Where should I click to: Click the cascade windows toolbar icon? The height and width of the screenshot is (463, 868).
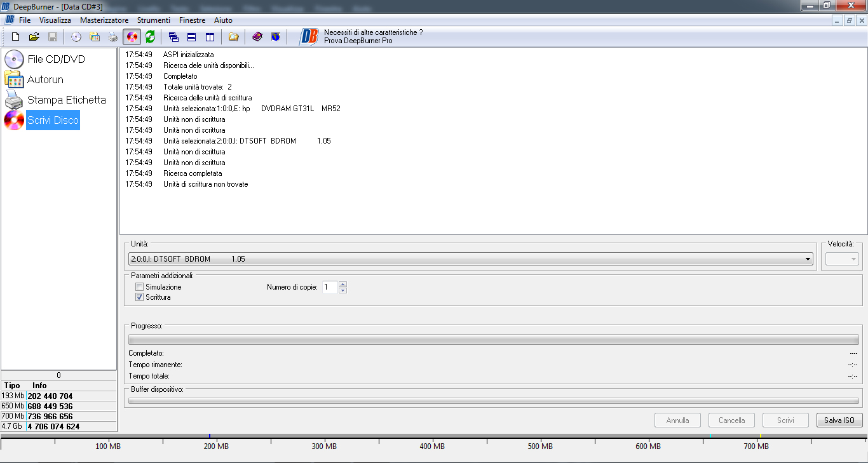[x=173, y=37]
